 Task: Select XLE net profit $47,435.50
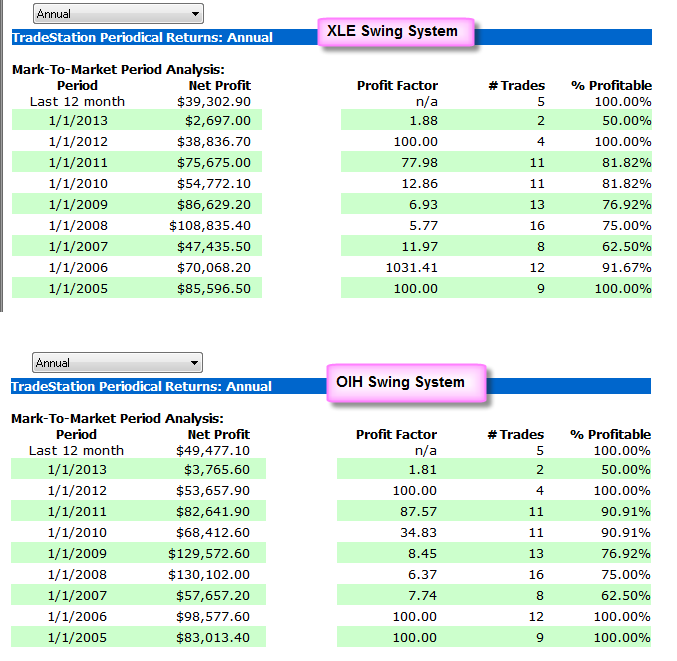[x=214, y=247]
